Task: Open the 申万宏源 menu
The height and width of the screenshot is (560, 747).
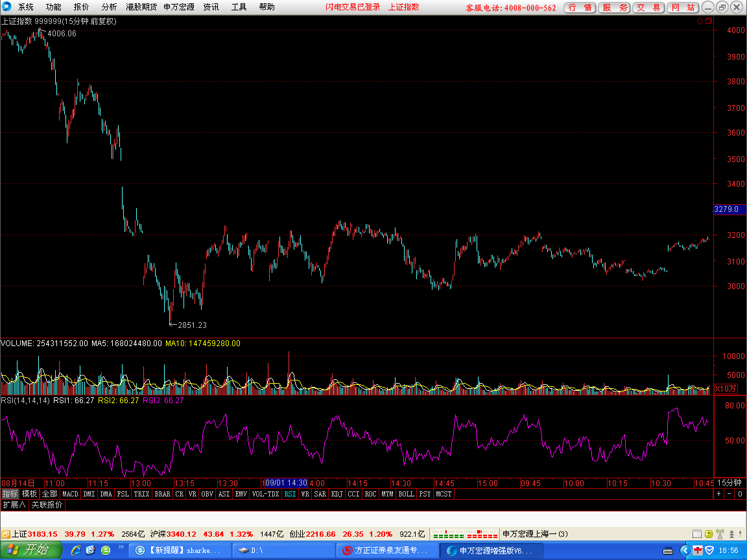Action: point(179,6)
